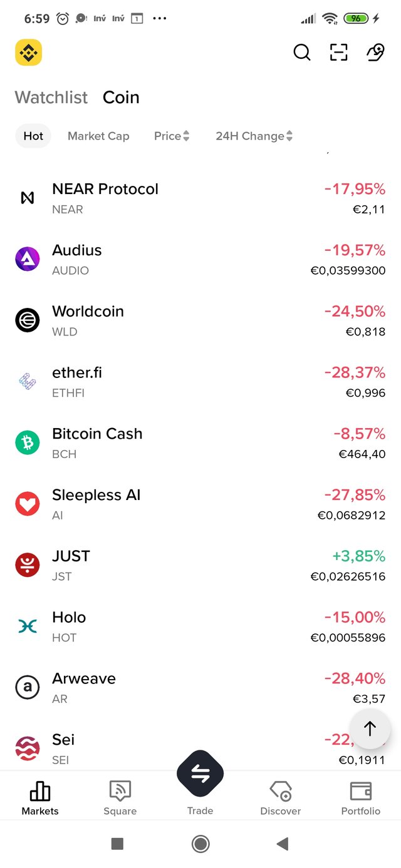This screenshot has width=401, height=868.
Task: Open the Portfolio wallet icon
Action: (x=361, y=792)
